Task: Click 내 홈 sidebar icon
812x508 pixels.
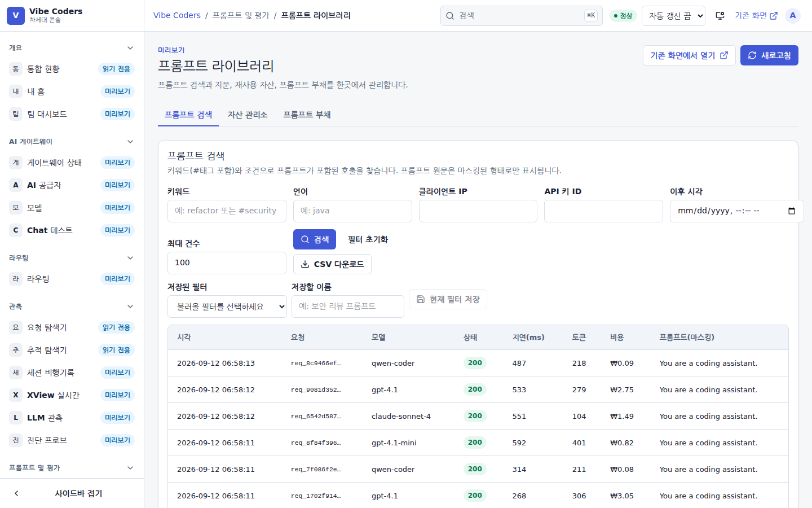Action: pos(16,91)
